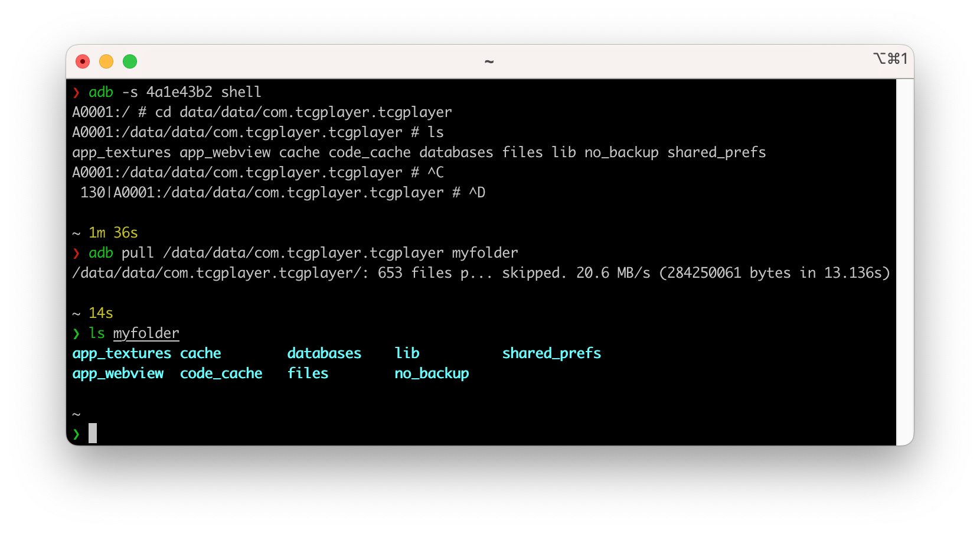Click cyan 'lib' directory name
This screenshot has height=533, width=980.
point(407,353)
